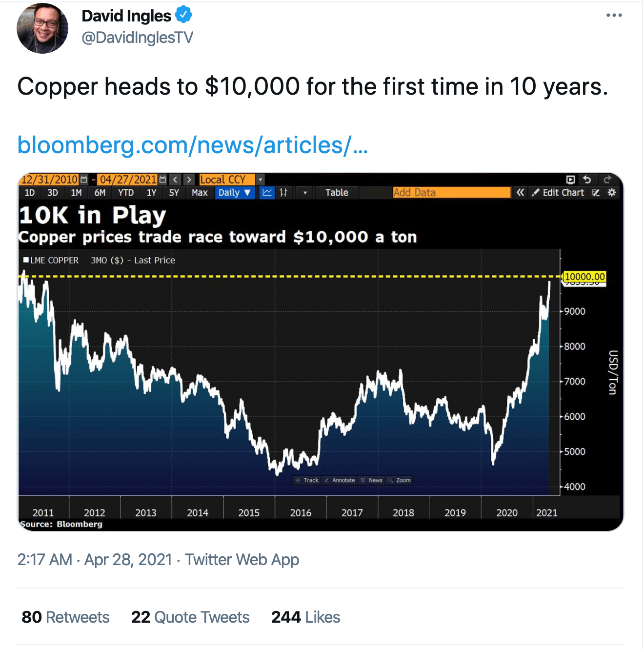Viewport: 644px width, 650px height.
Task: Open the start date calendar picker
Action: [x=84, y=180]
